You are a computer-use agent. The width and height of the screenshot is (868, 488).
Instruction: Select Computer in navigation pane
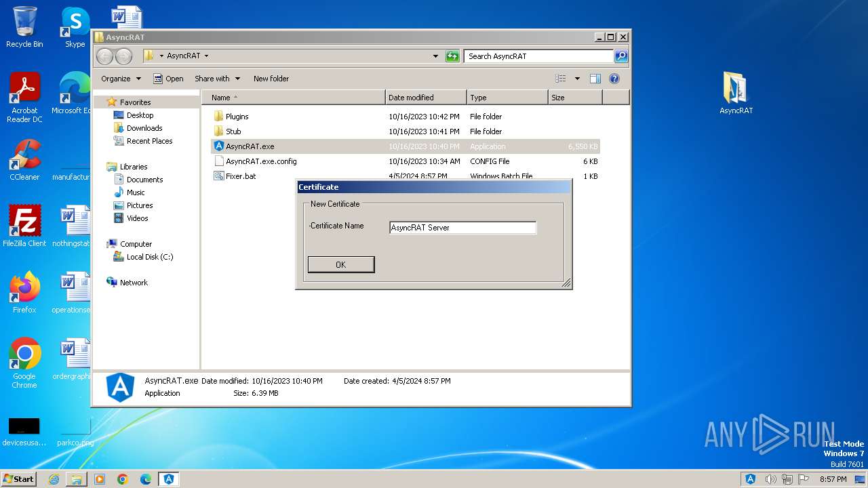point(136,244)
